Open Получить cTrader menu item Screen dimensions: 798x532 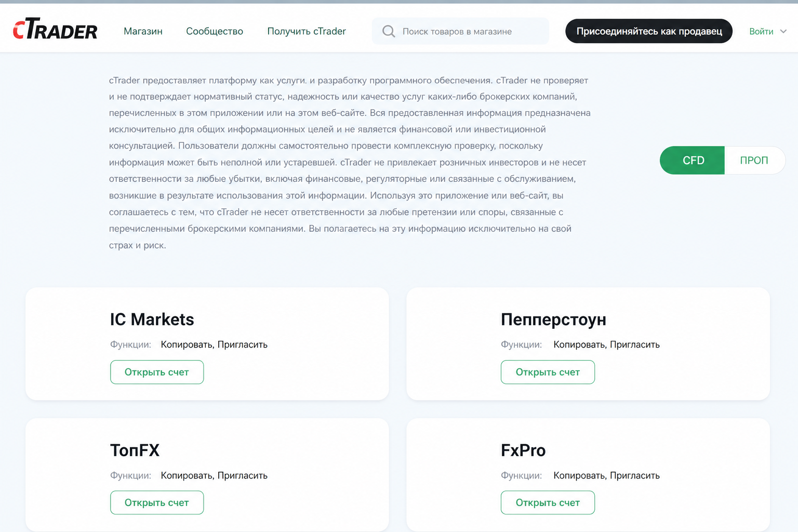pyautogui.click(x=307, y=31)
